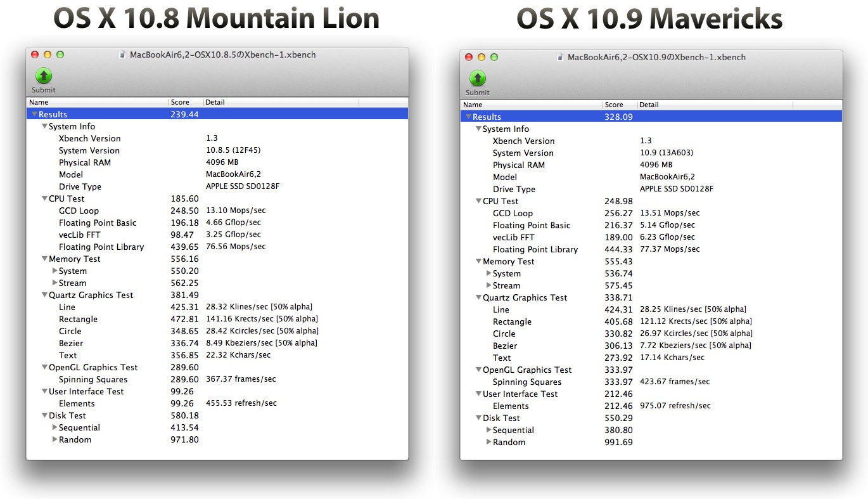
Task: Collapse the CPU Test group in the 10.9 window
Action: (x=478, y=201)
